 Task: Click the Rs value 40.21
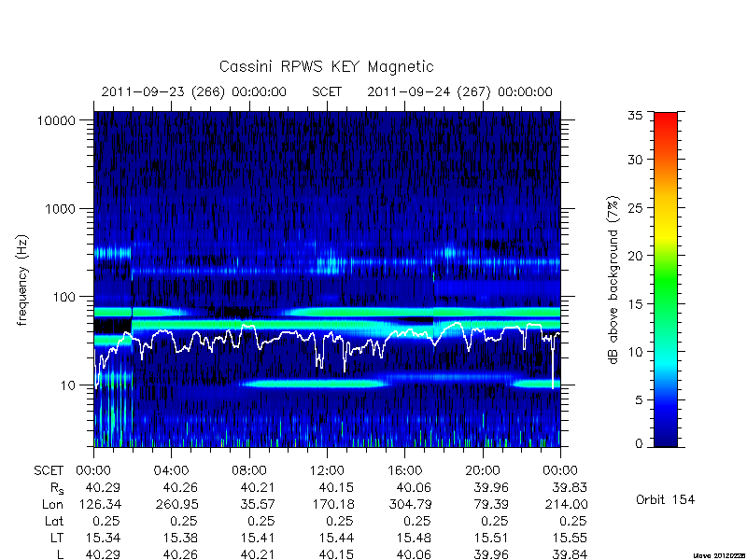tap(258, 487)
